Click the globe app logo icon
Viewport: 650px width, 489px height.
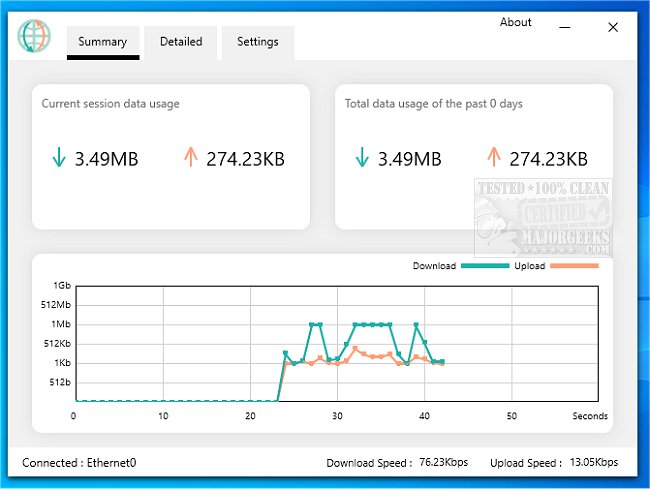pos(33,36)
